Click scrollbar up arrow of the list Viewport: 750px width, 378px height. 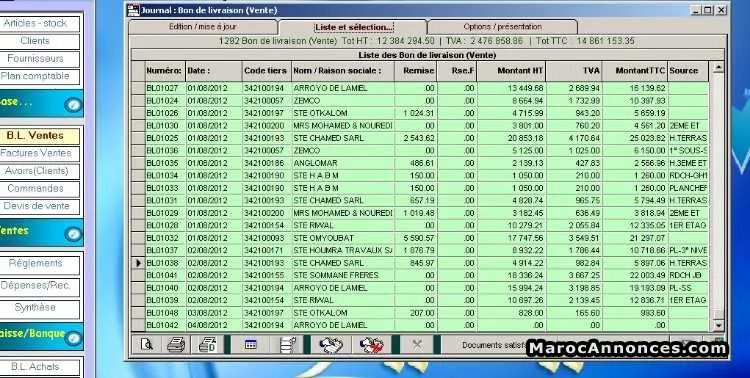tap(718, 68)
